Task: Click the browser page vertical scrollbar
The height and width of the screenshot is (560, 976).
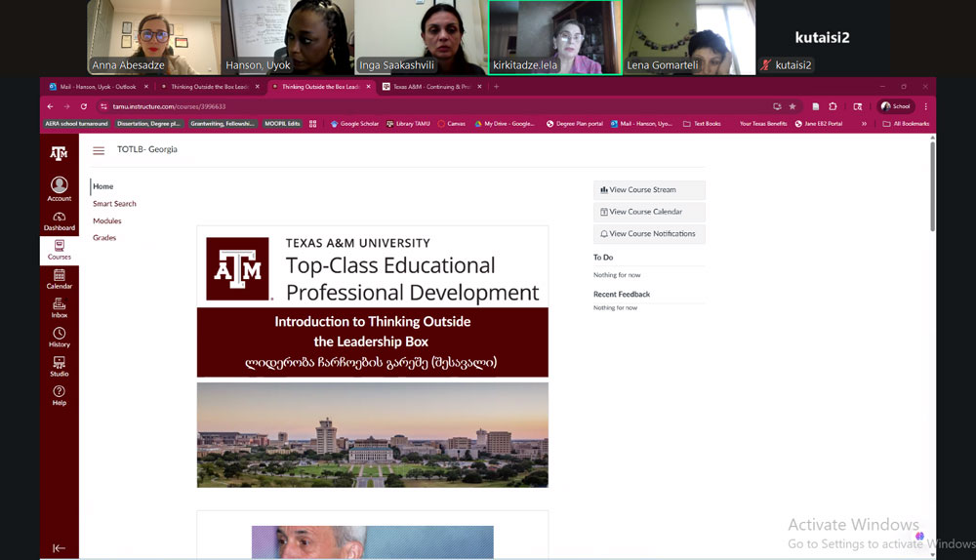Action: click(x=932, y=185)
